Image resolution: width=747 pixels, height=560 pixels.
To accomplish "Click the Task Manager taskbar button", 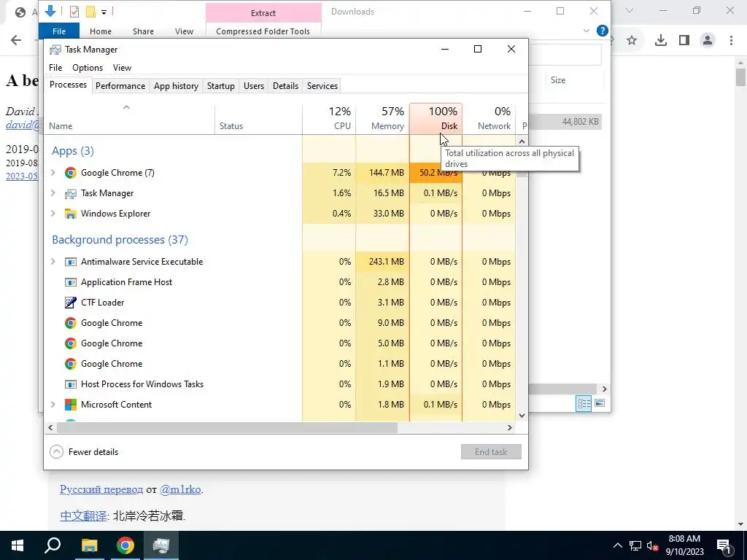I will click(x=161, y=545).
